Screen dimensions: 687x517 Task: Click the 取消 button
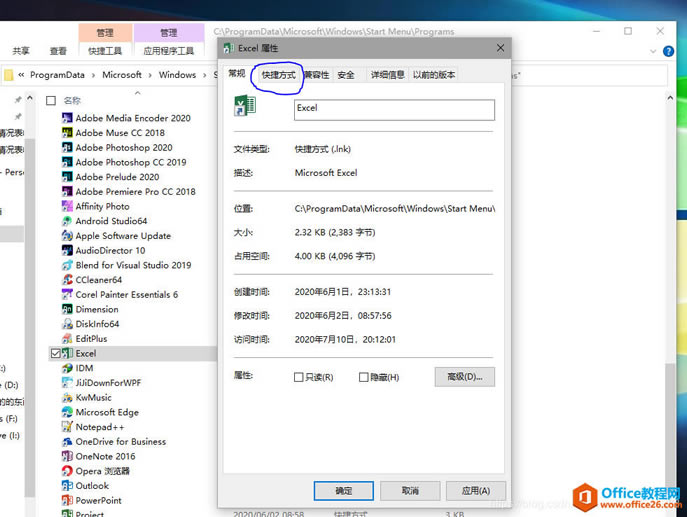pos(410,491)
